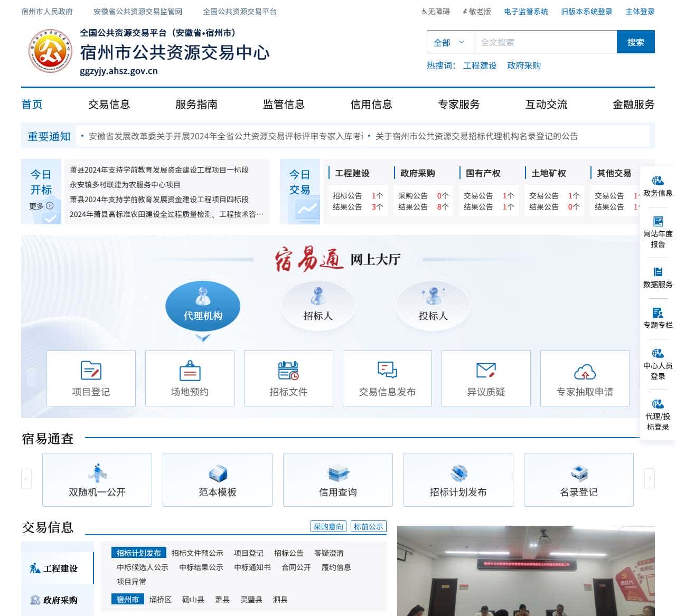This screenshot has height=616, width=676.
Task: Go to 首页 in main navigation
Action: [32, 105]
